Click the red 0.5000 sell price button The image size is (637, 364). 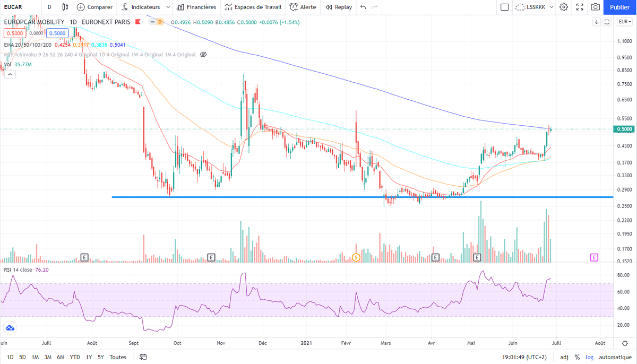click(x=14, y=33)
